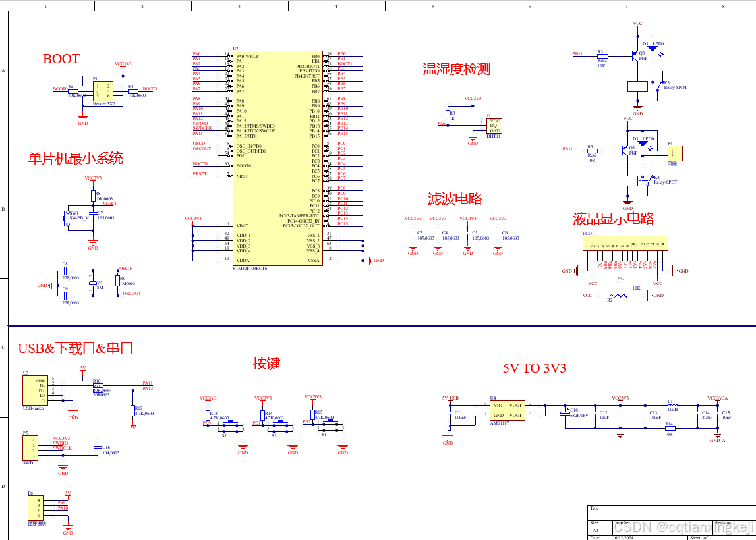The height and width of the screenshot is (540, 756).
Task: Click the L1 10uH inductor
Action: [x=672, y=405]
